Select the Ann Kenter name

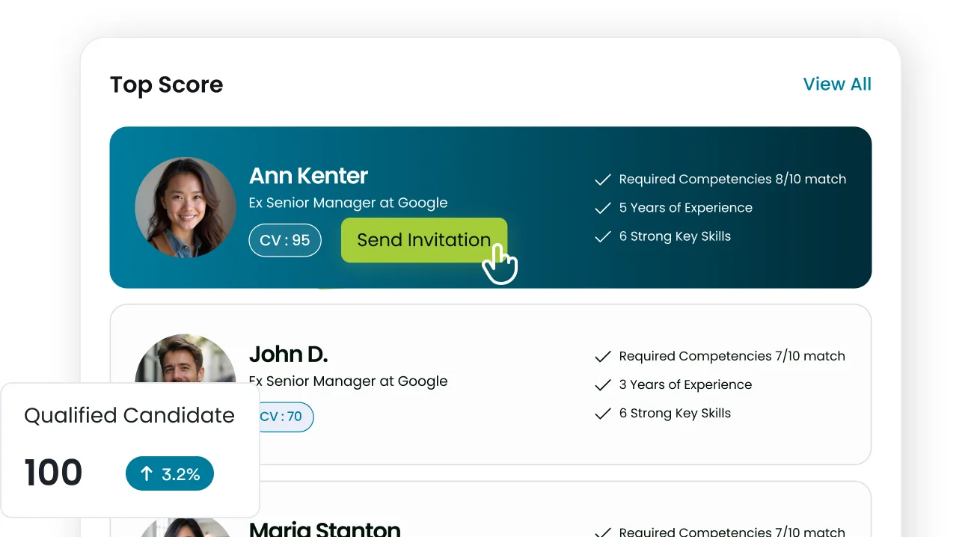308,176
